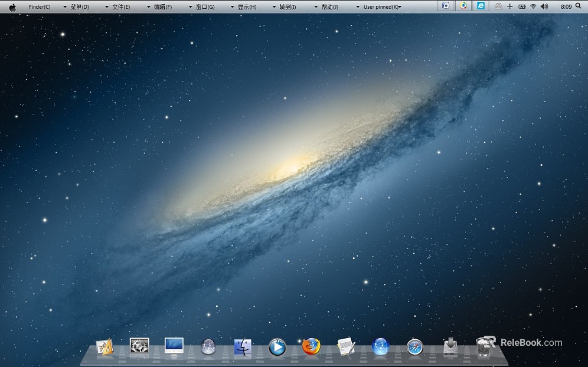The width and height of the screenshot is (588, 367).
Task: Expand the 文件(E) dropdown menu
Action: [121, 7]
